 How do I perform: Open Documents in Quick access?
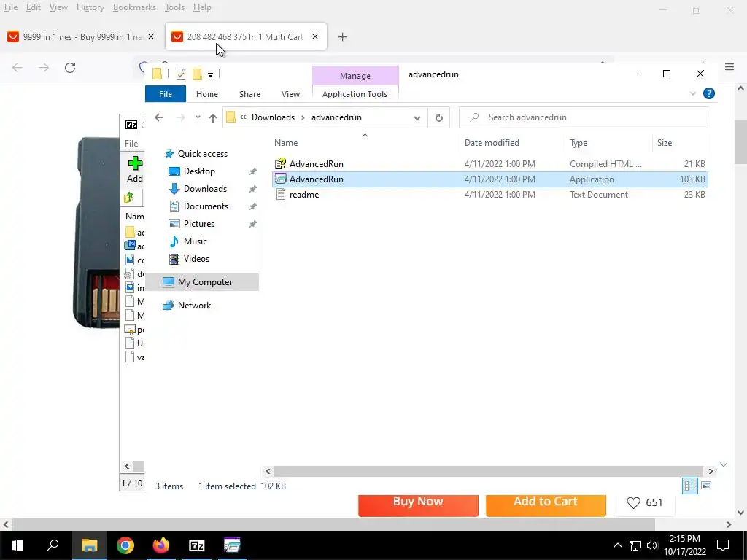click(206, 206)
